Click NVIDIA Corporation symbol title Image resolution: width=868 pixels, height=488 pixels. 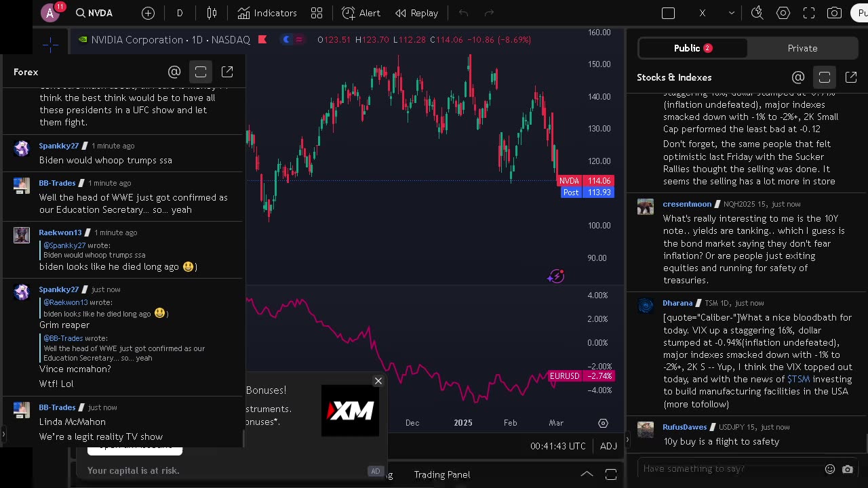click(x=139, y=40)
